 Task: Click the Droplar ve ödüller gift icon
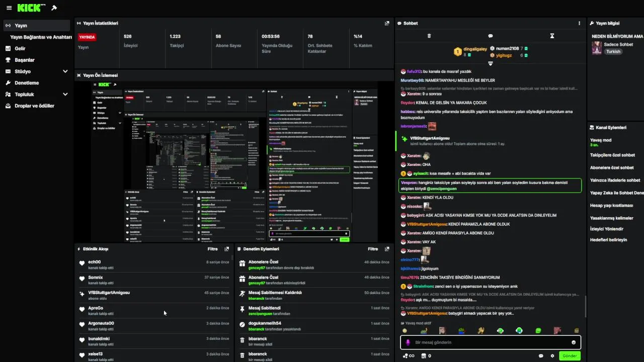point(8,106)
